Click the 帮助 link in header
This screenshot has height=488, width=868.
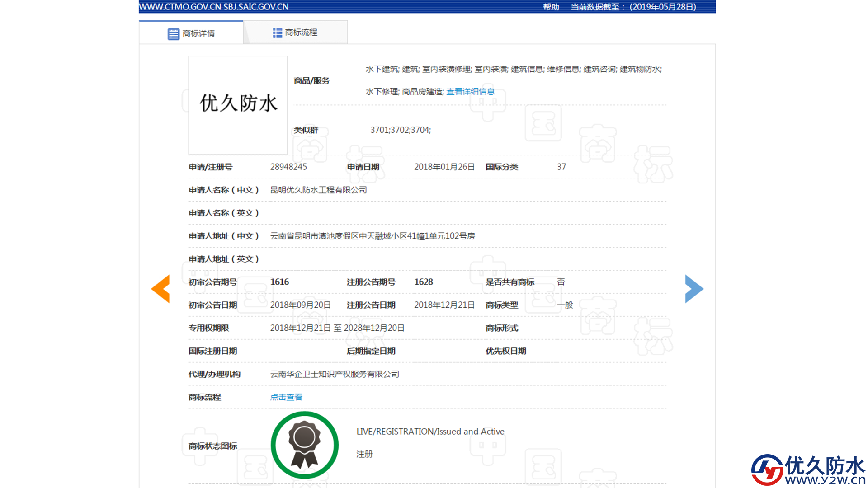(x=551, y=7)
